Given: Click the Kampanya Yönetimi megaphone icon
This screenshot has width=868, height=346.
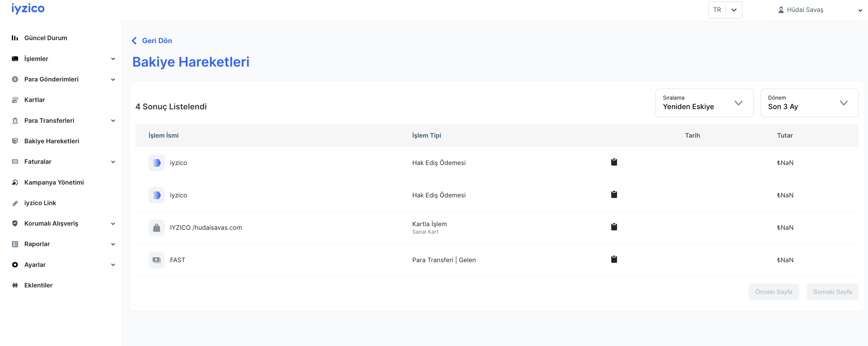Looking at the screenshot, I should click(15, 183).
